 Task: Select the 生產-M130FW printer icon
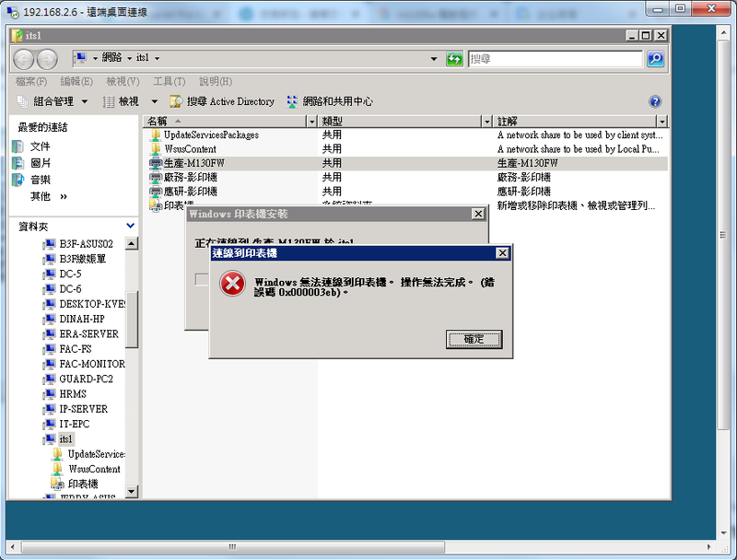tap(156, 163)
